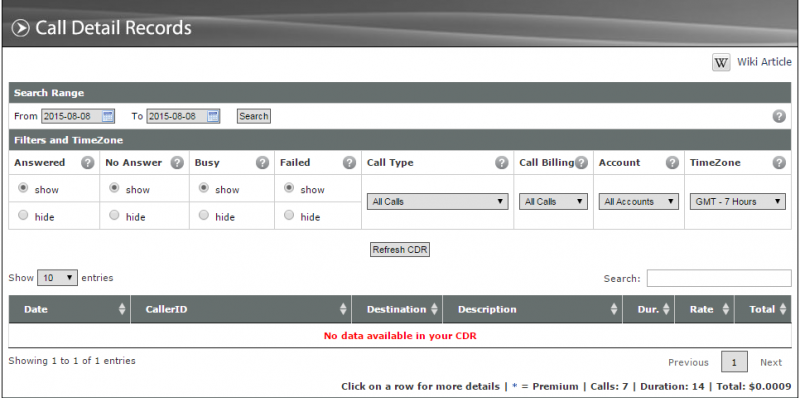Click help icon beside TimeZone

779,163
